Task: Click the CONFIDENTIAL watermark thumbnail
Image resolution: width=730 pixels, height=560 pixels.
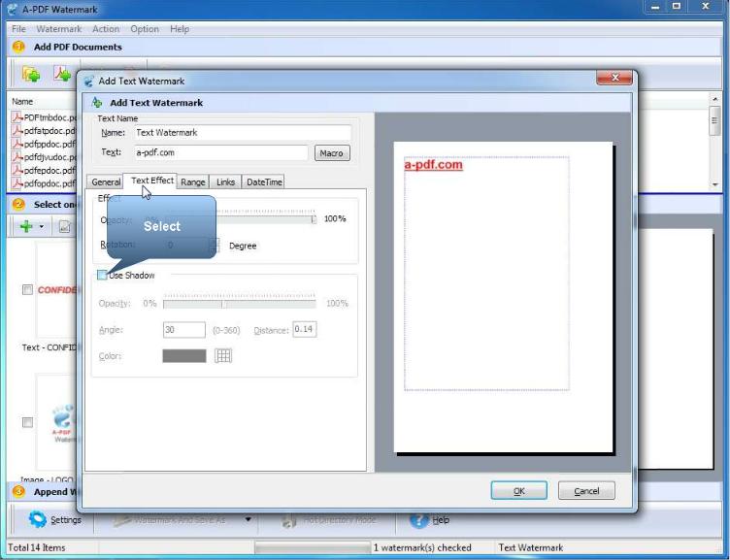Action: click(57, 290)
